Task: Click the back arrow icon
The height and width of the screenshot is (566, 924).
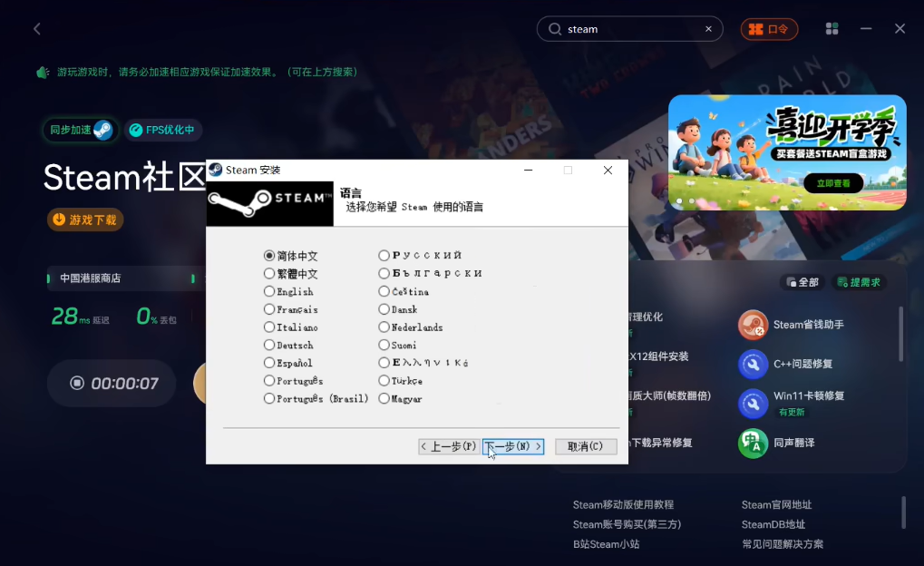Action: pyautogui.click(x=37, y=29)
